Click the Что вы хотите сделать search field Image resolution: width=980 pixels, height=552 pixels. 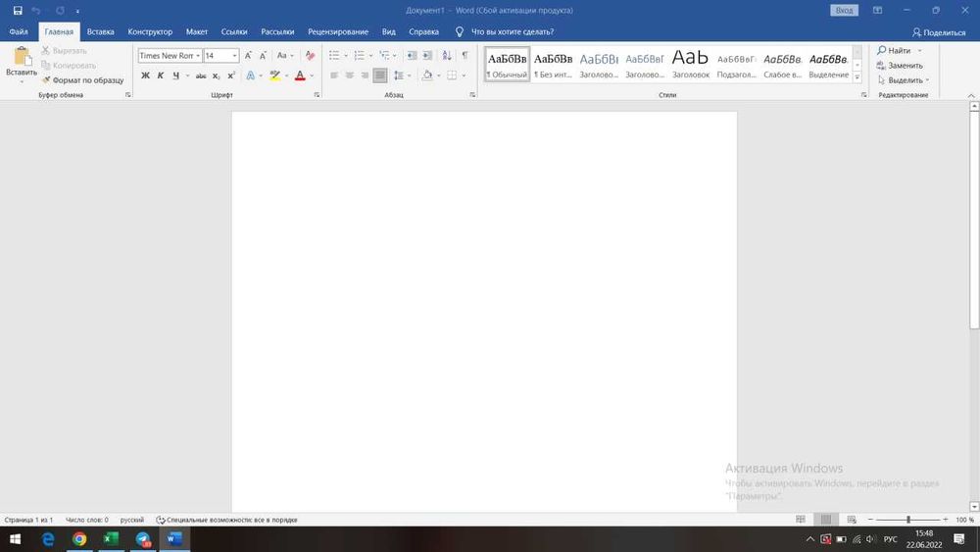[513, 32]
